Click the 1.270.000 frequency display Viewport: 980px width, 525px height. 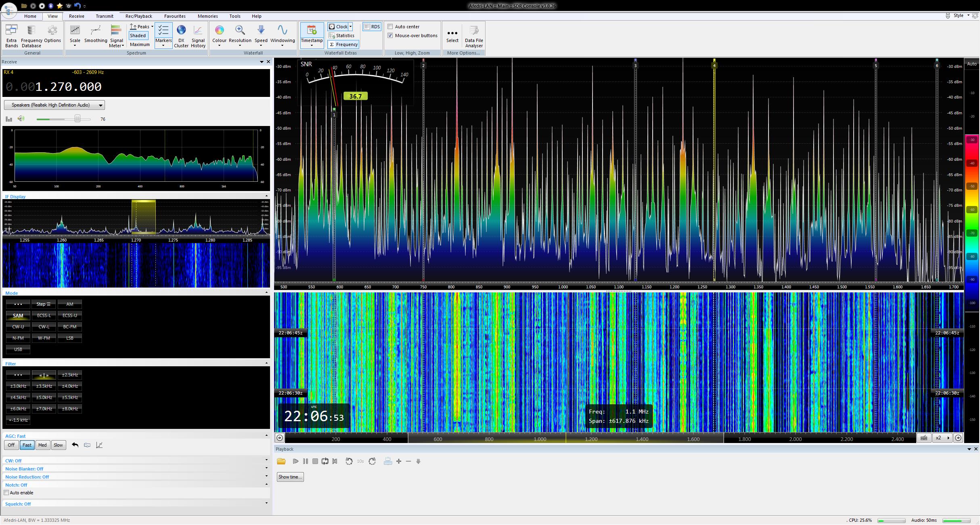click(x=69, y=87)
